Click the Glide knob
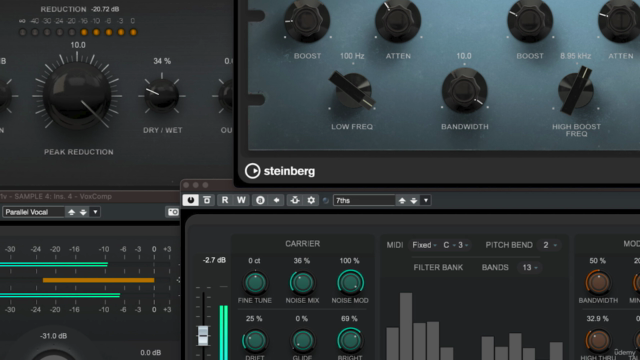The image size is (640, 360). (x=302, y=340)
